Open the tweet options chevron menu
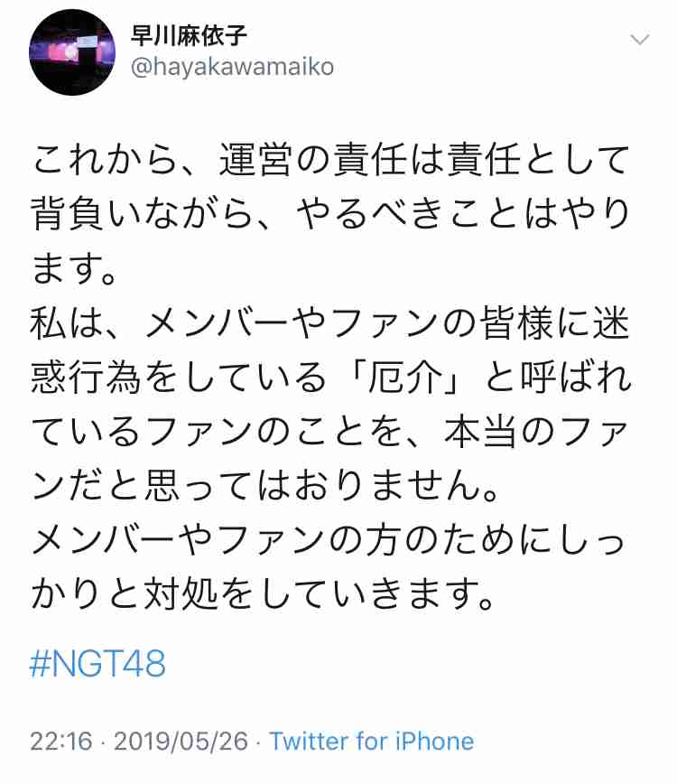This screenshot has height=784, width=677. (x=640, y=40)
